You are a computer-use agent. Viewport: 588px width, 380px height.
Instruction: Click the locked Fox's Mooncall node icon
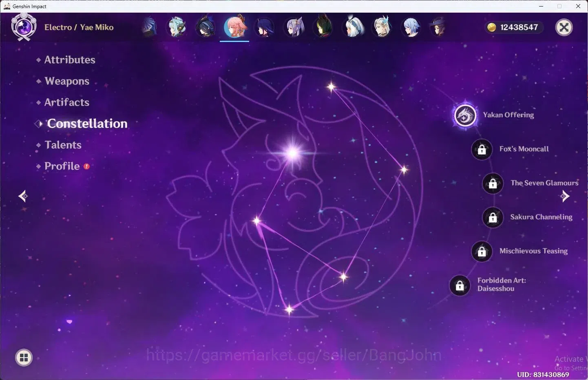pos(482,150)
